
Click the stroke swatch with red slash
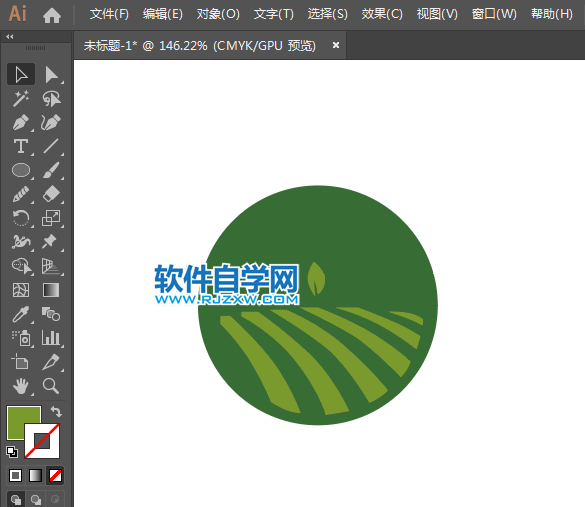pyautogui.click(x=42, y=441)
